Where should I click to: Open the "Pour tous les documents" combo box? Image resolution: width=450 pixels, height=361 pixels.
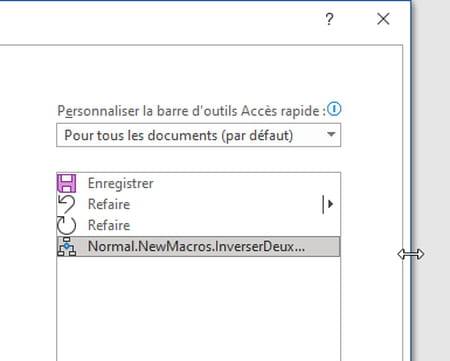[x=199, y=135]
